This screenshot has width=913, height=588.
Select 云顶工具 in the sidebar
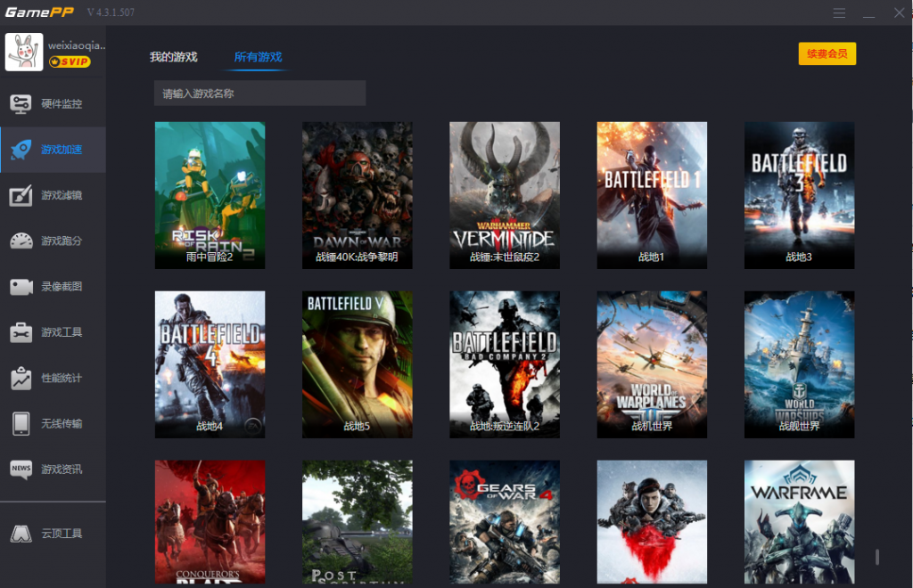62,534
